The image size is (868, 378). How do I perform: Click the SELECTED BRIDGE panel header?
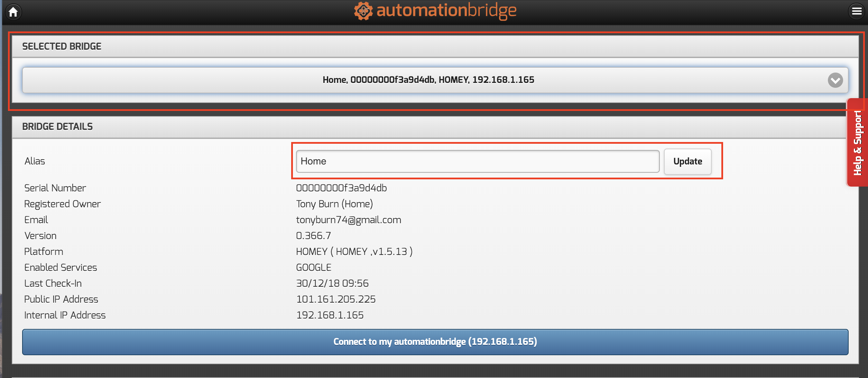(62, 46)
